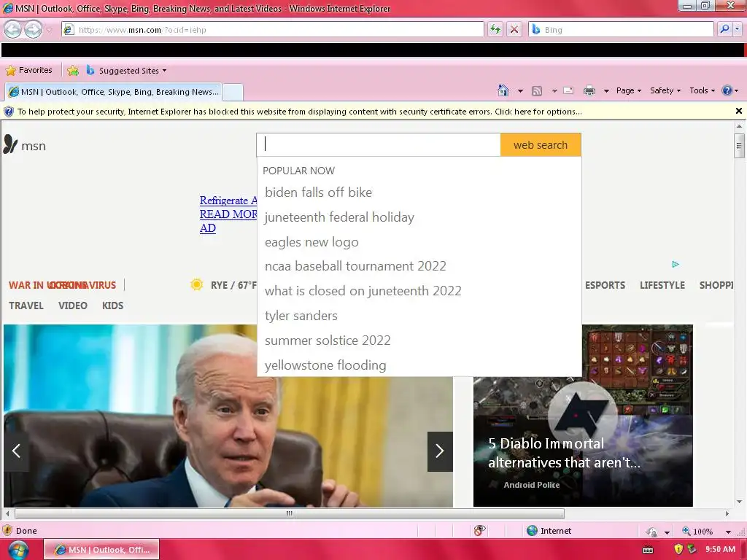Click the address bar URL field

pyautogui.click(x=273, y=29)
